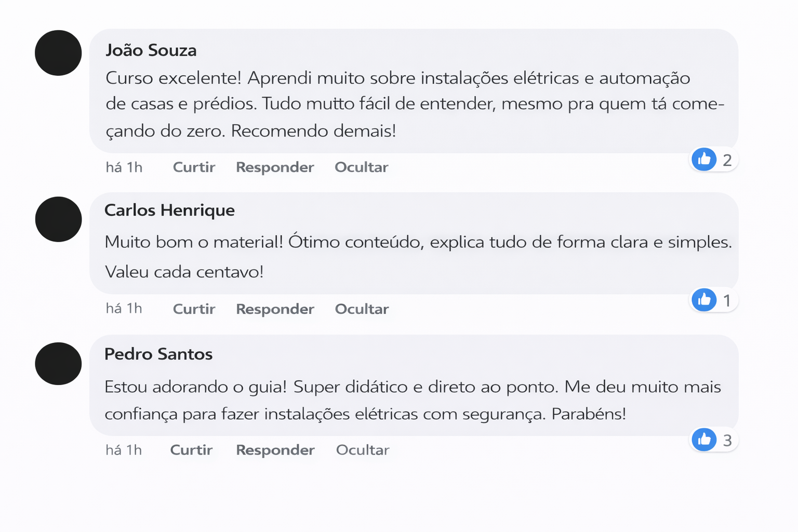
Task: Hide João Souza's comment with Ocultar
Action: tap(361, 167)
